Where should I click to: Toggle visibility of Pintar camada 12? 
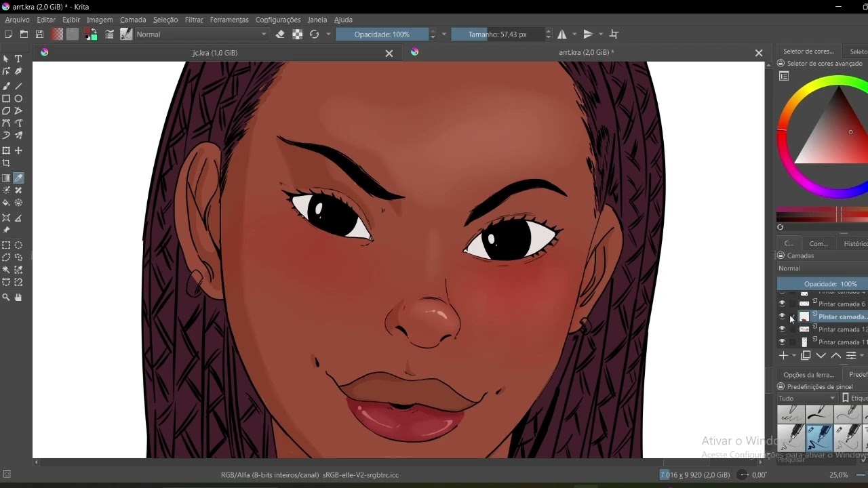point(782,329)
